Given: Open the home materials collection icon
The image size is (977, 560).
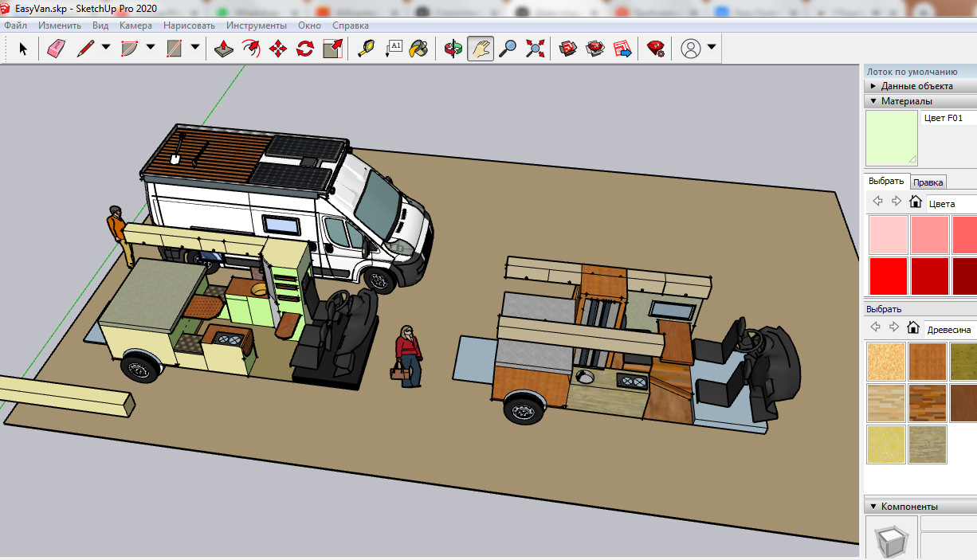Looking at the screenshot, I should click(915, 202).
